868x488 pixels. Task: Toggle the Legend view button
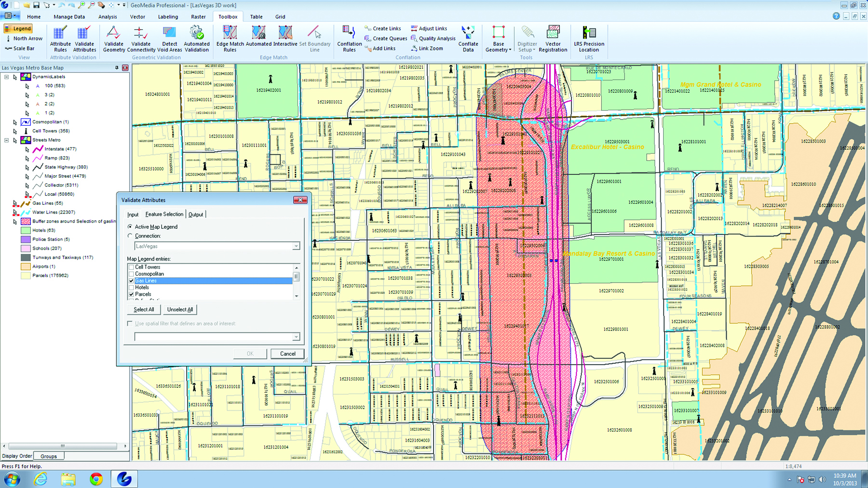(x=18, y=28)
